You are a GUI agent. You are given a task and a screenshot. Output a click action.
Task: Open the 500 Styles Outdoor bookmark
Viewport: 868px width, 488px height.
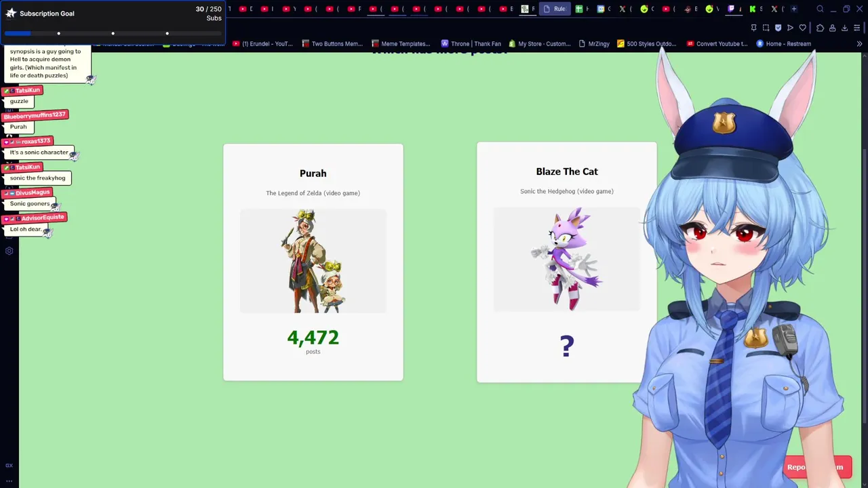647,43
